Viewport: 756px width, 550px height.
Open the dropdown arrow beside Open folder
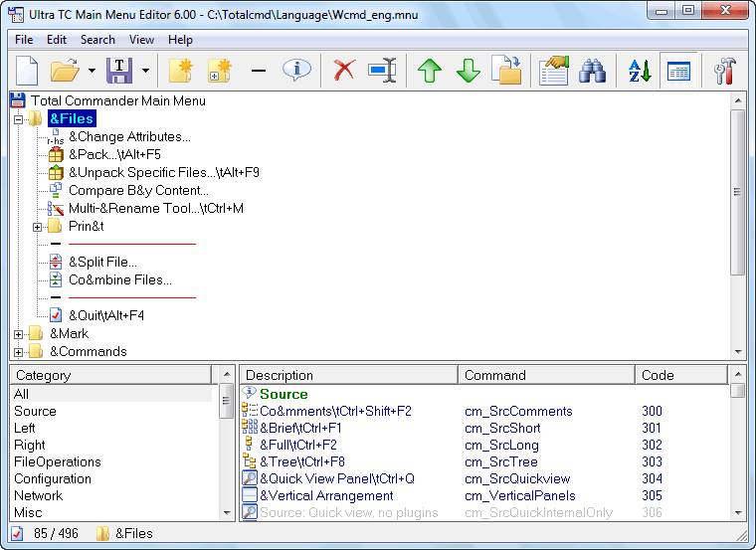click(x=92, y=71)
